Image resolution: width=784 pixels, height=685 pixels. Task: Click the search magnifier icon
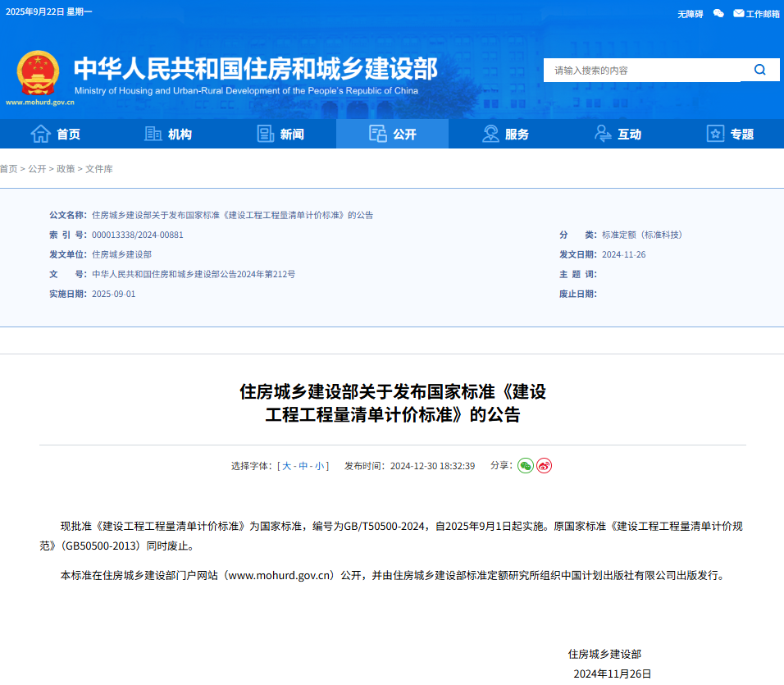(x=759, y=70)
